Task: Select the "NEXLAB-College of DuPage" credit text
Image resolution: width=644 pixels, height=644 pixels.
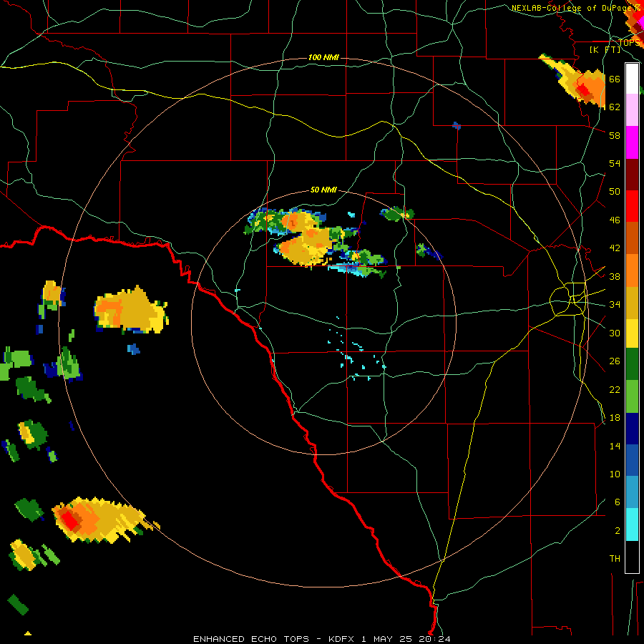Action: [572, 8]
